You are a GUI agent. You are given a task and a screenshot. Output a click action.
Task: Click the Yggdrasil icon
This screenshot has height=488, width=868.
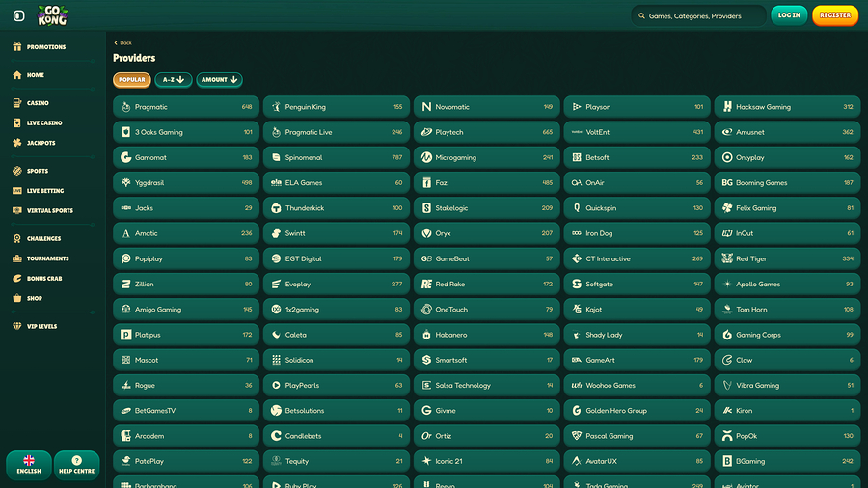click(x=125, y=182)
